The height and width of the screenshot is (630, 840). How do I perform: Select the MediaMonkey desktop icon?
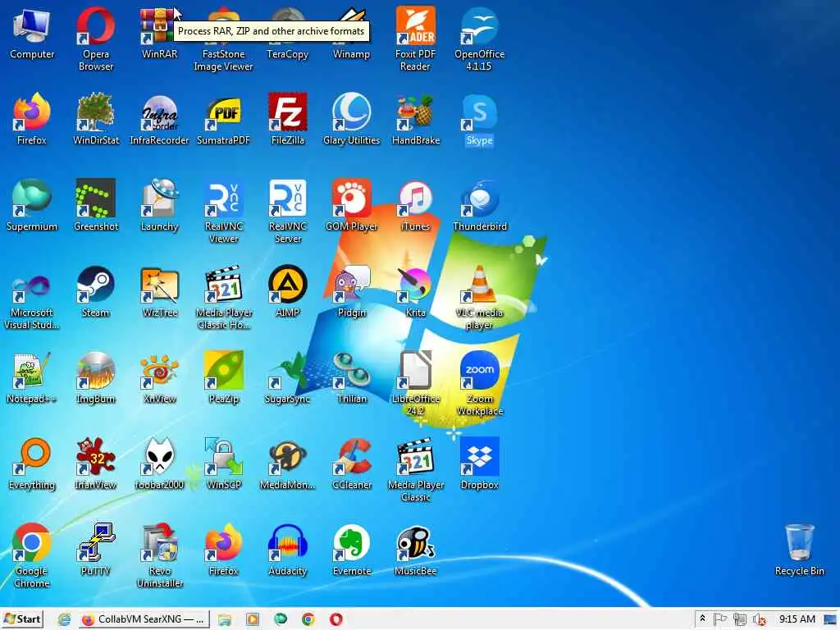[x=288, y=464]
